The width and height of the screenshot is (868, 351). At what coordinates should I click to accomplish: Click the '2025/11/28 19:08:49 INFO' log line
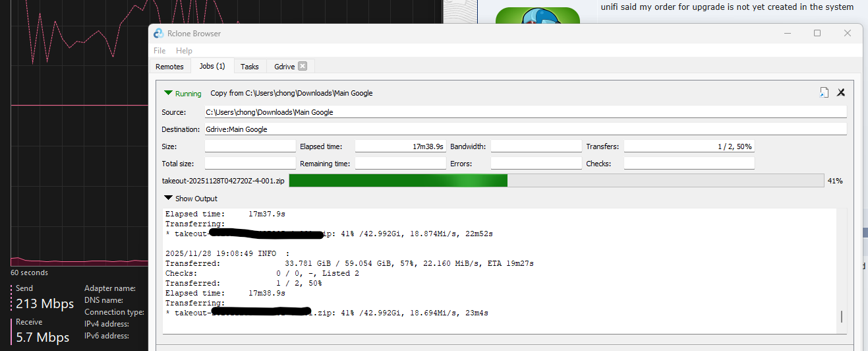click(227, 253)
